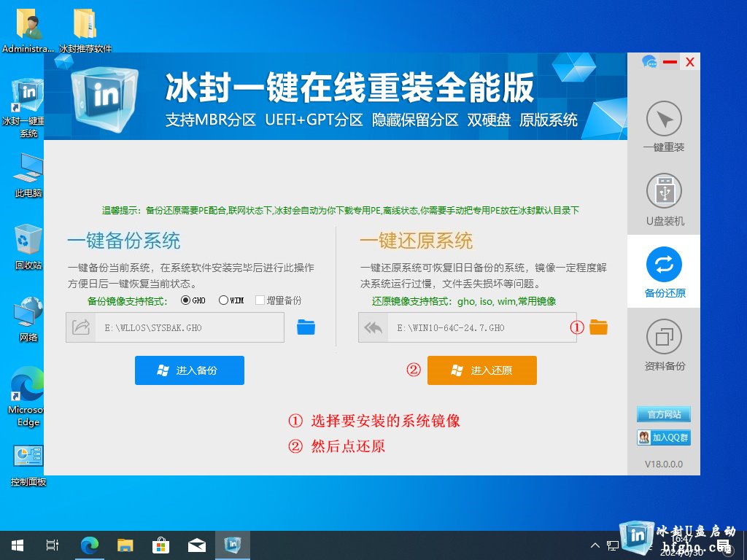The image size is (747, 560).
Task: Select the GHO backup format radio
Action: tap(185, 300)
